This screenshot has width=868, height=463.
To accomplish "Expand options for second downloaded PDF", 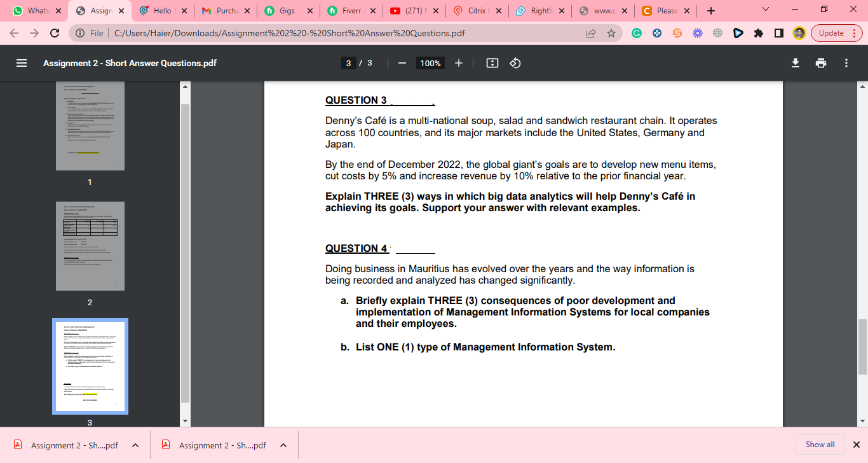I will pyautogui.click(x=283, y=445).
